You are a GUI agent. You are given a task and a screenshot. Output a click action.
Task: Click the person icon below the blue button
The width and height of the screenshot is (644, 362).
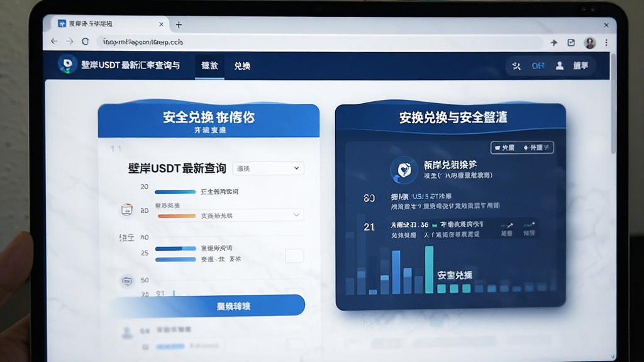point(127,332)
